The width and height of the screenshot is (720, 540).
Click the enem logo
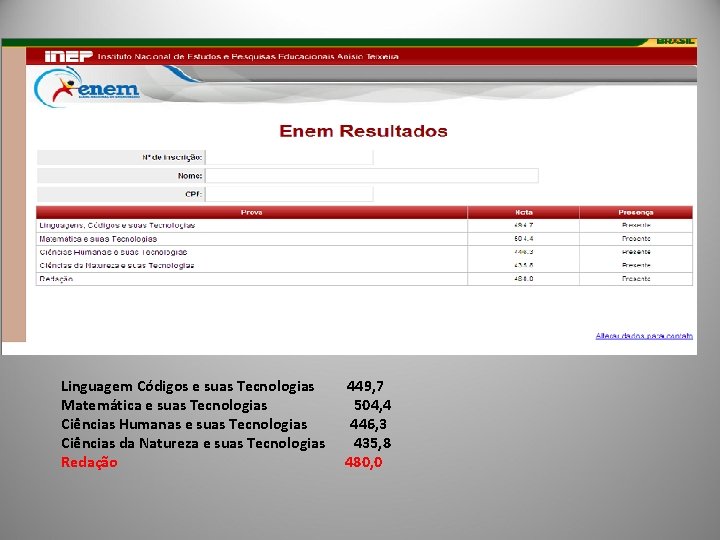[86, 87]
